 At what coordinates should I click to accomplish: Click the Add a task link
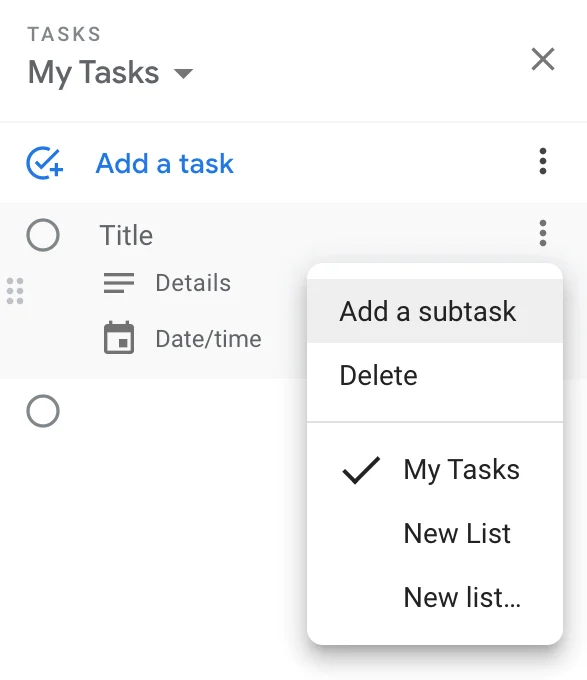[x=164, y=163]
